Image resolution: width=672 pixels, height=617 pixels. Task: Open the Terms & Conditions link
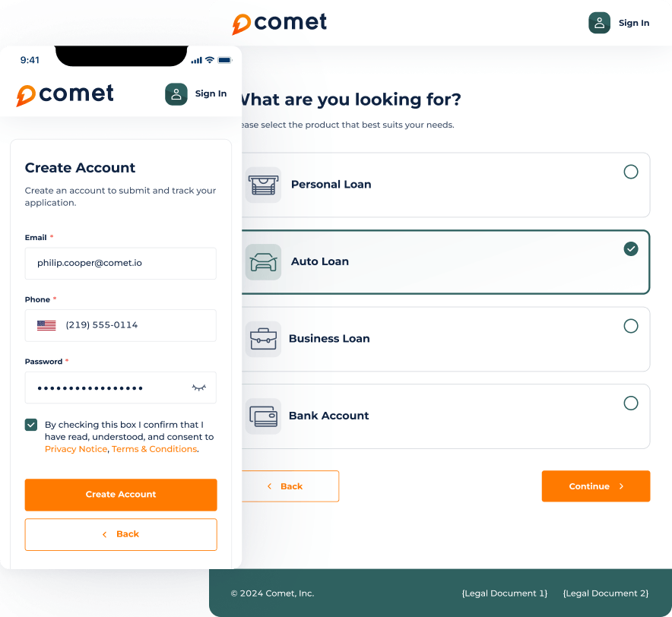pos(154,449)
